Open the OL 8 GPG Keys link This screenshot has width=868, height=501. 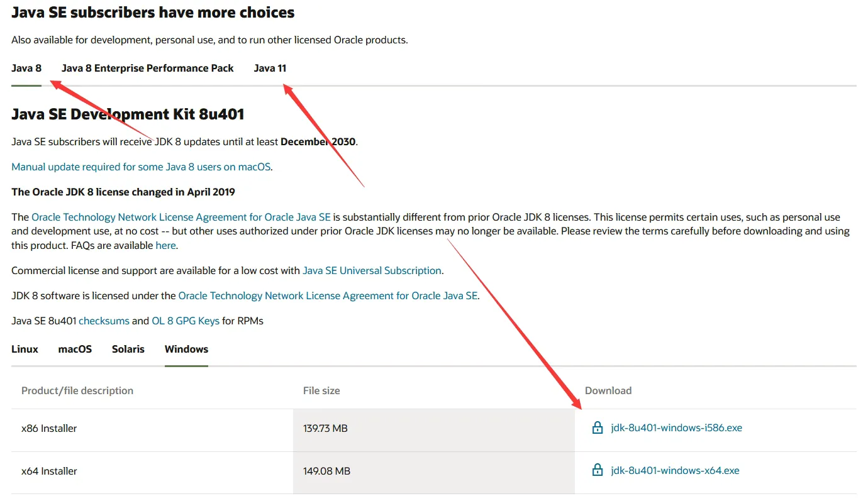186,321
